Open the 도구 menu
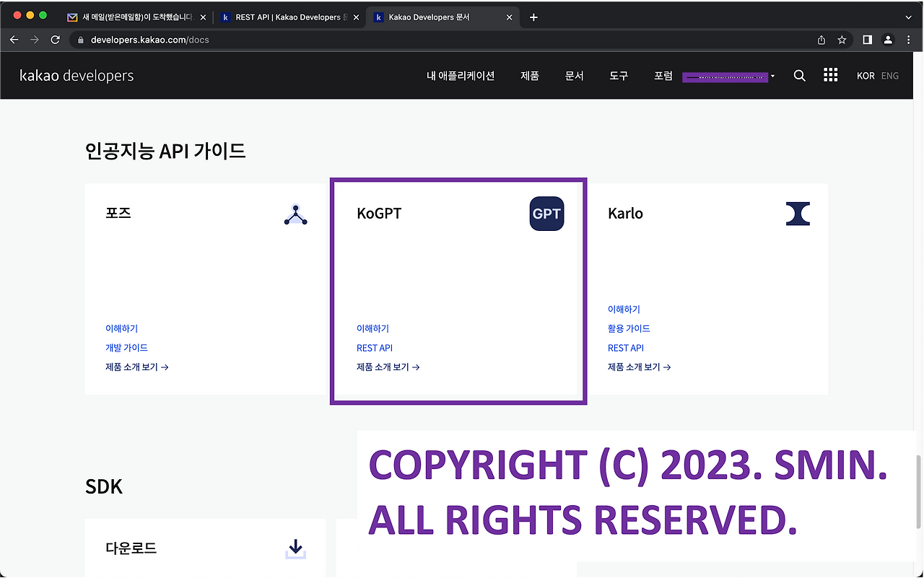The width and height of the screenshot is (924, 578). 619,76
